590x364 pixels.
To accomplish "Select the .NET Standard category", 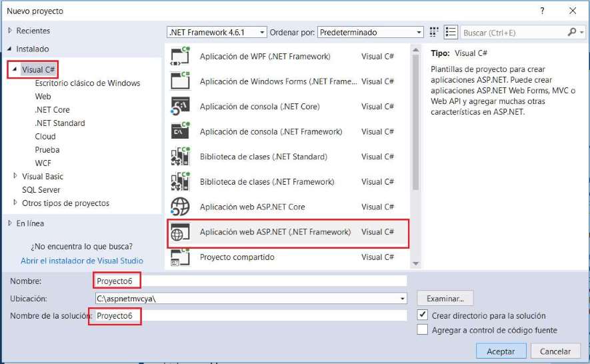I will coord(60,123).
